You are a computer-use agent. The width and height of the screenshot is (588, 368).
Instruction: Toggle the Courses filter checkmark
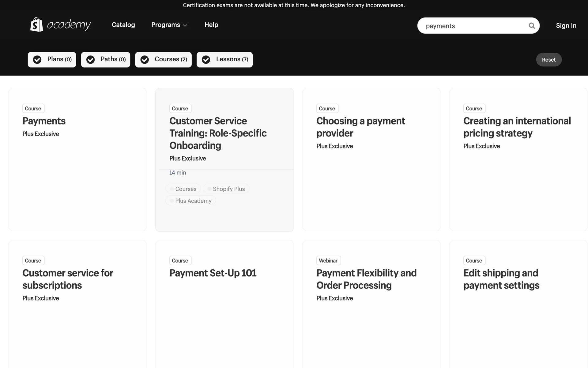pos(145,59)
